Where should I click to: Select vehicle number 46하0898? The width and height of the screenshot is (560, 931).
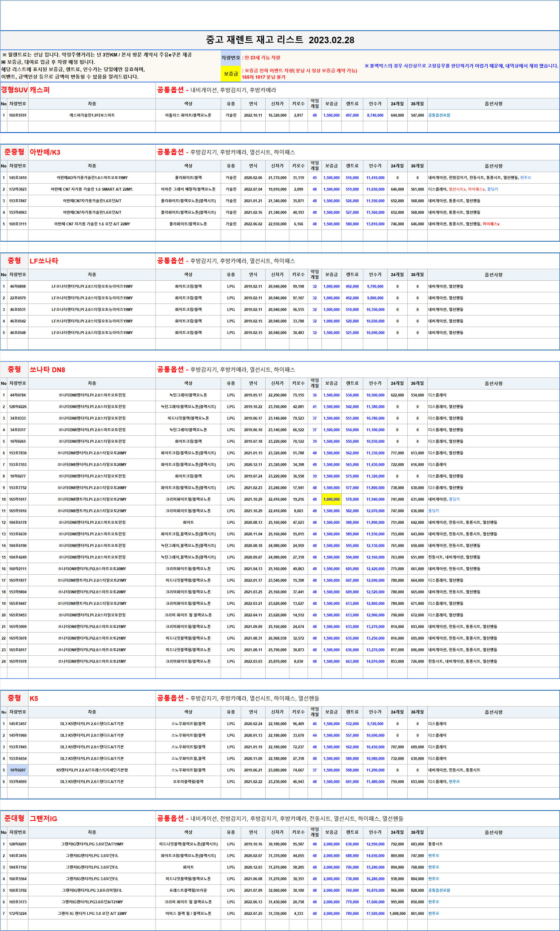point(18,286)
